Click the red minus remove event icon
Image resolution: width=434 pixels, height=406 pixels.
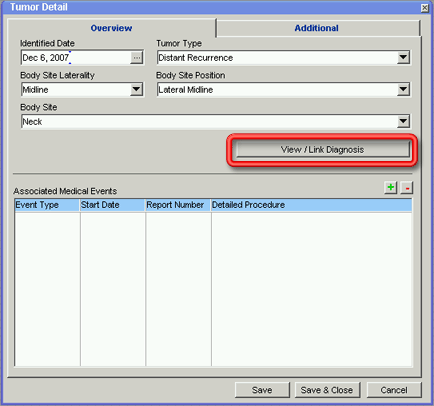pos(407,187)
